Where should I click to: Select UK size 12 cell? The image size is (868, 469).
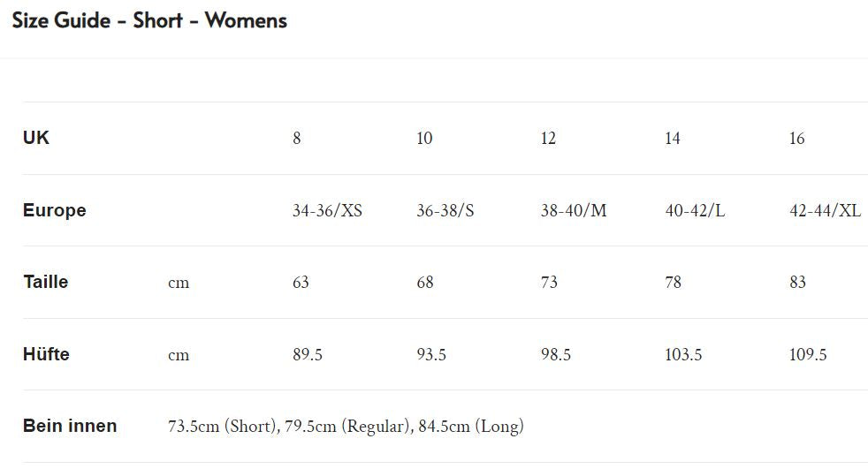(548, 139)
